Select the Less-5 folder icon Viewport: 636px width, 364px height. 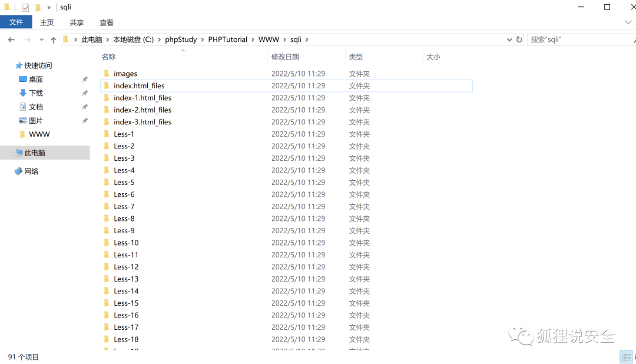click(106, 182)
